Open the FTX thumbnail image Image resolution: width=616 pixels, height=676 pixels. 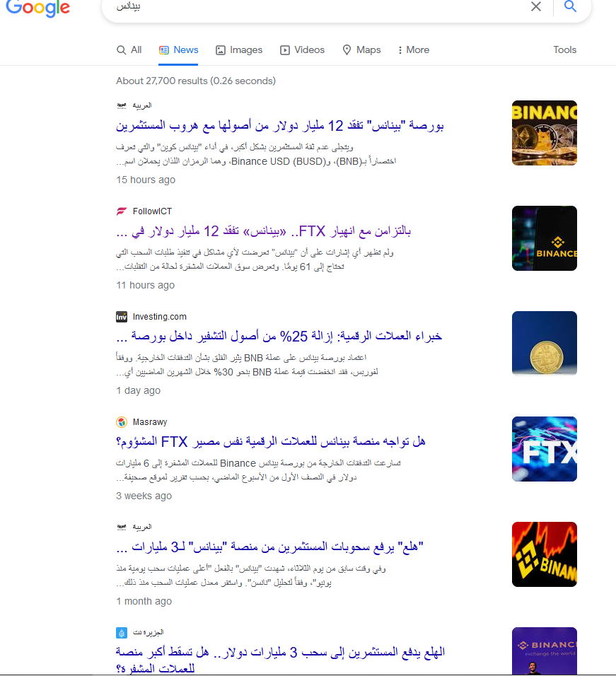coord(545,449)
